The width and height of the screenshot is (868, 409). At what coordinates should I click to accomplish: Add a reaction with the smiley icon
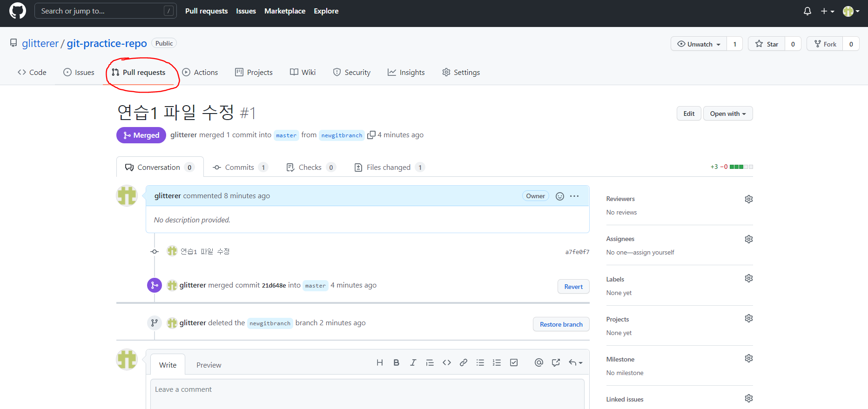560,196
